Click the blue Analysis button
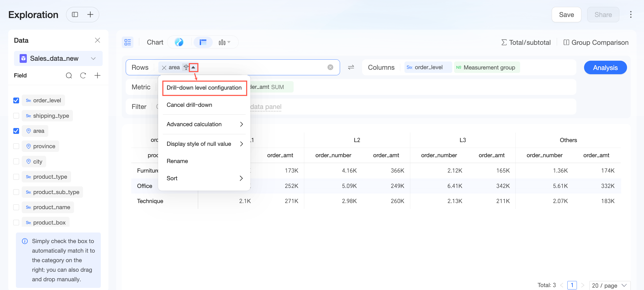Image resolution: width=644 pixels, height=290 pixels. [605, 68]
